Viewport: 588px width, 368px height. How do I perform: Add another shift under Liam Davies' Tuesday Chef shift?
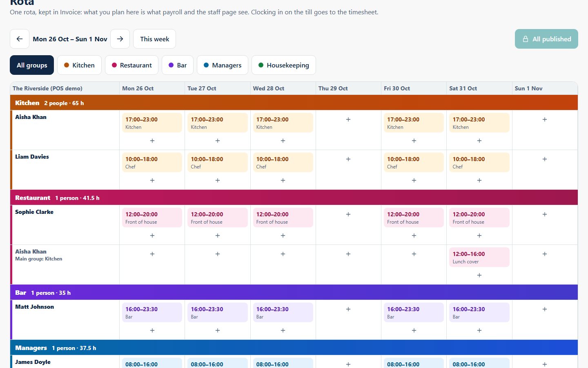(x=218, y=180)
